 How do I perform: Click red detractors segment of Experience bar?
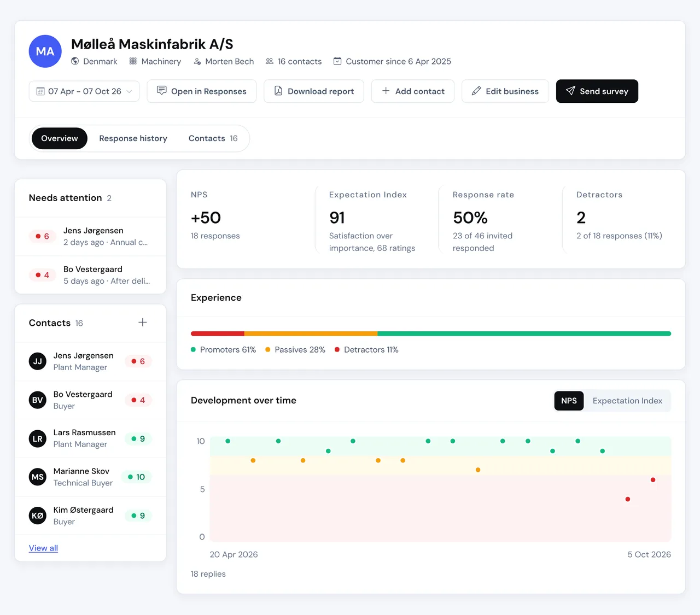coord(218,333)
